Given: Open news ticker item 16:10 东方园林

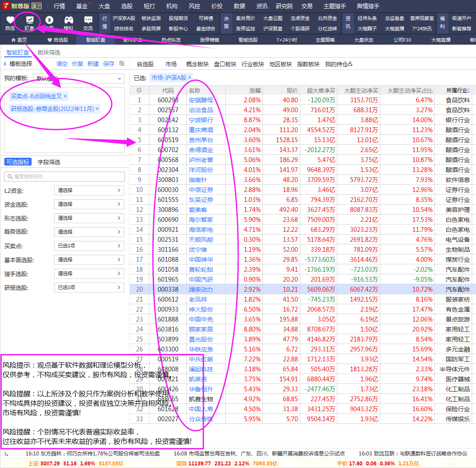Looking at the screenshot, I should click(93, 453).
